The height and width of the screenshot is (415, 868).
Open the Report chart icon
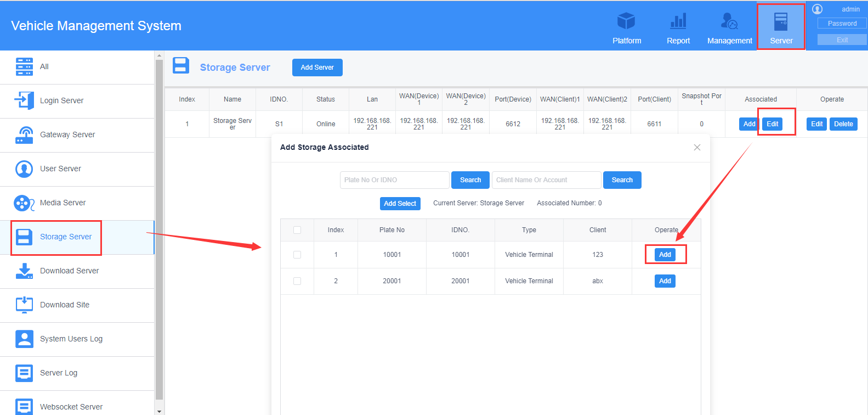tap(678, 21)
